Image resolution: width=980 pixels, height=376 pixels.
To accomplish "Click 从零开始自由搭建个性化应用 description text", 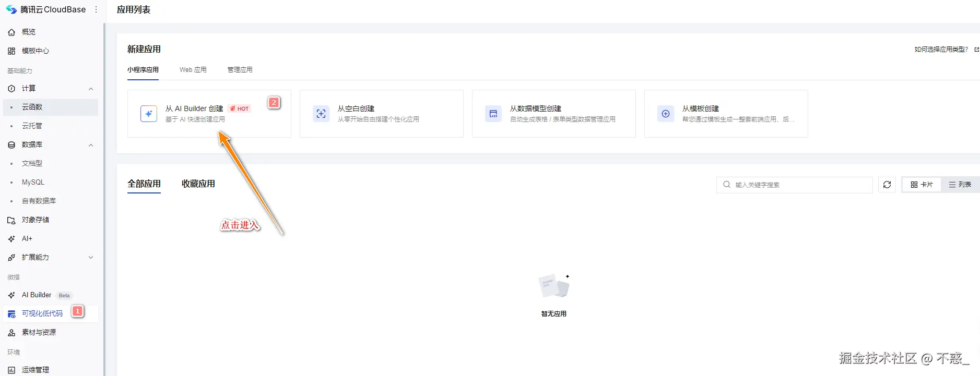I will (379, 119).
